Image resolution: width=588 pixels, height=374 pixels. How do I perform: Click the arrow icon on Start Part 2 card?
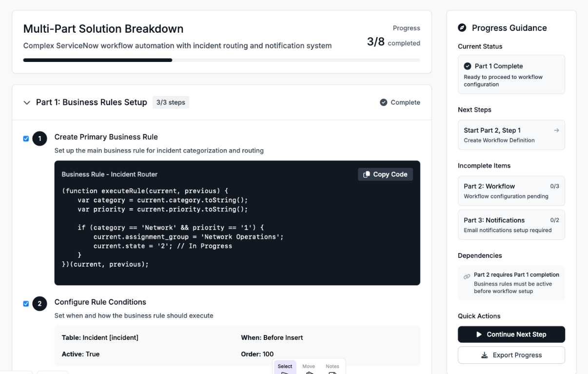[x=556, y=130]
